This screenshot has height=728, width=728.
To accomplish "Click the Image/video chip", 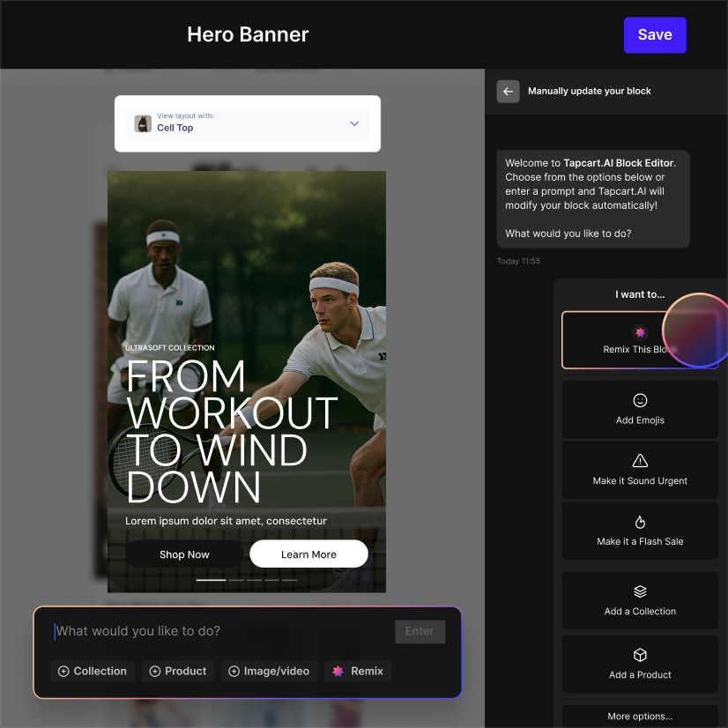I will pyautogui.click(x=270, y=672).
